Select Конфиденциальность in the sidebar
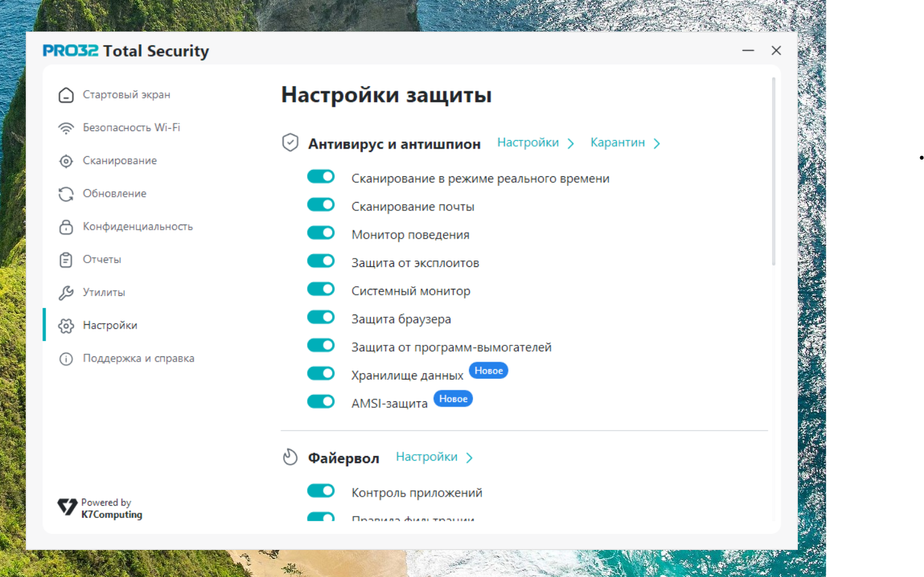This screenshot has height=577, width=924. pyautogui.click(x=138, y=226)
